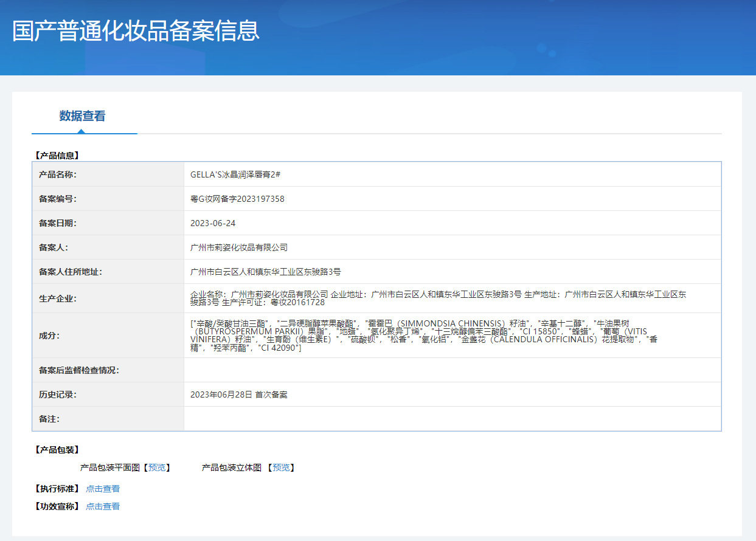Click the 【产品信息】 section heading
This screenshot has width=756, height=541.
[x=57, y=156]
